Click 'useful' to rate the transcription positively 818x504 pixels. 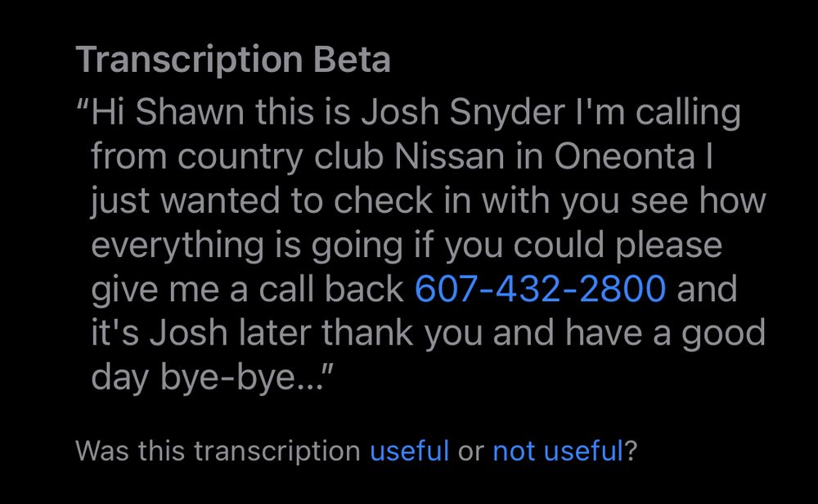coord(409,451)
